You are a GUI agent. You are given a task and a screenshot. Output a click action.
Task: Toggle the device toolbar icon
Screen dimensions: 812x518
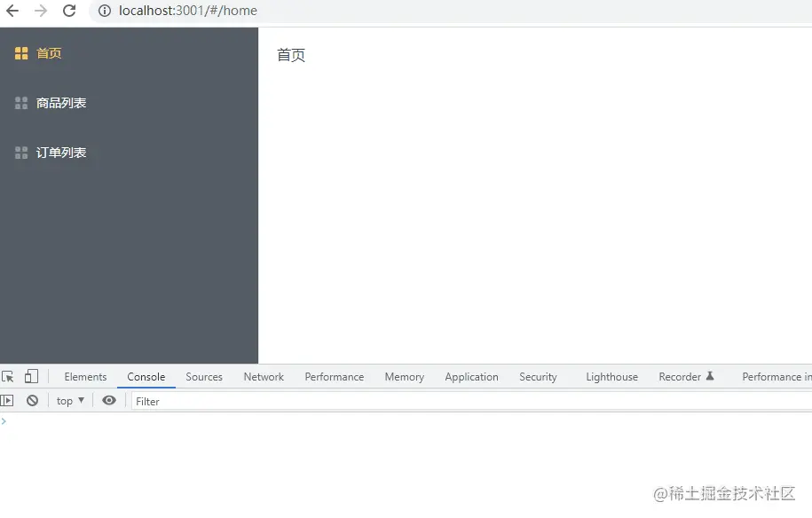click(x=31, y=376)
